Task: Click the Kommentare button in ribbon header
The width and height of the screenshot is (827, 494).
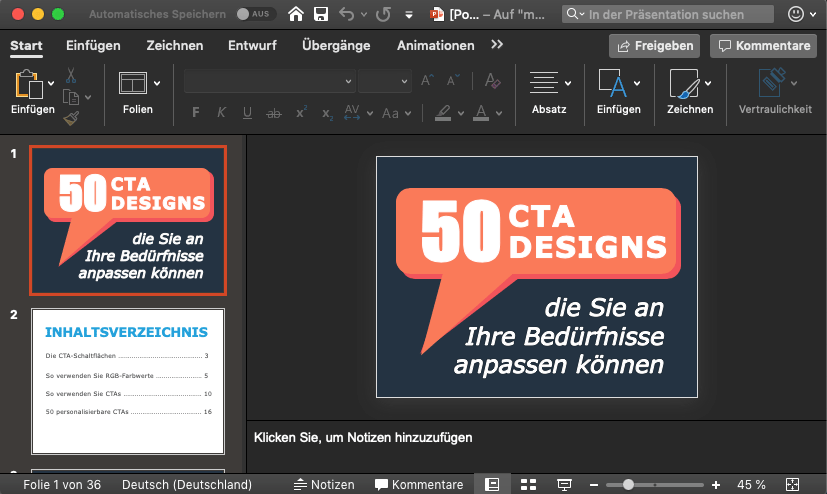Action: (x=763, y=46)
